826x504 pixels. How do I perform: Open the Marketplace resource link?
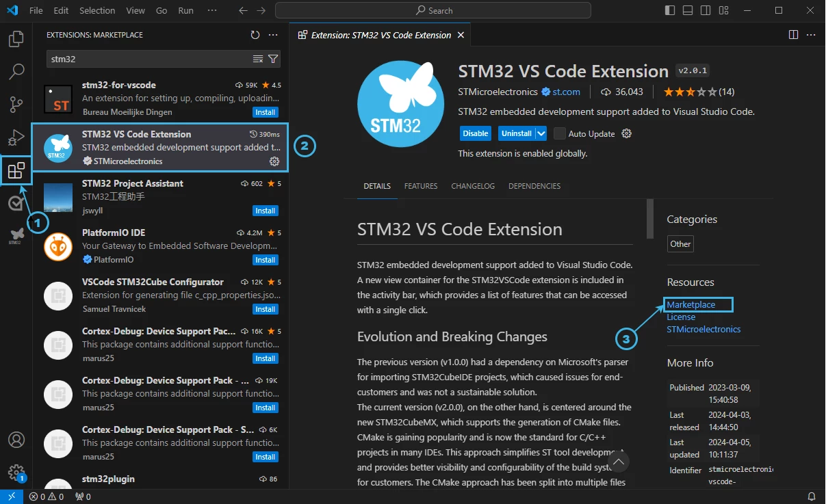[x=691, y=304]
